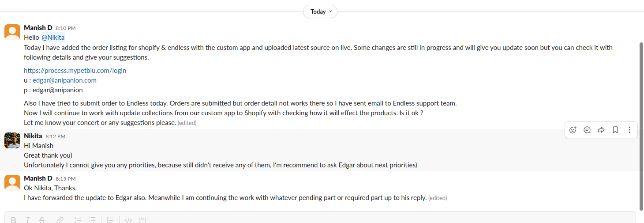Click the edgar@anipanion.com email link
The height and width of the screenshot is (223, 644).
64,80
